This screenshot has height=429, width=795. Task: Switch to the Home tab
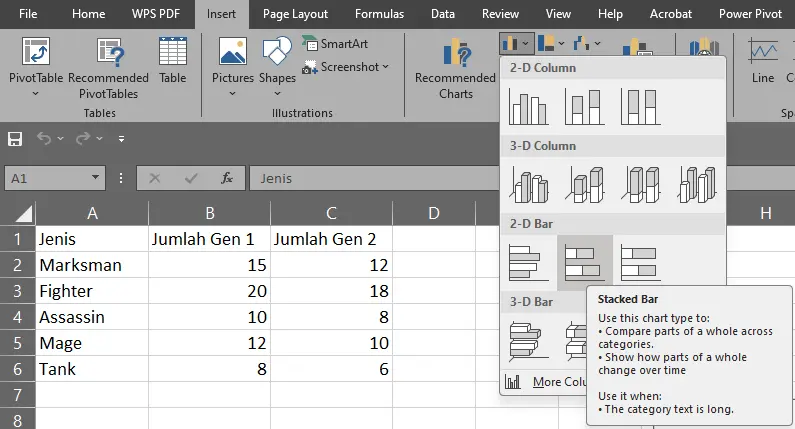coord(89,14)
